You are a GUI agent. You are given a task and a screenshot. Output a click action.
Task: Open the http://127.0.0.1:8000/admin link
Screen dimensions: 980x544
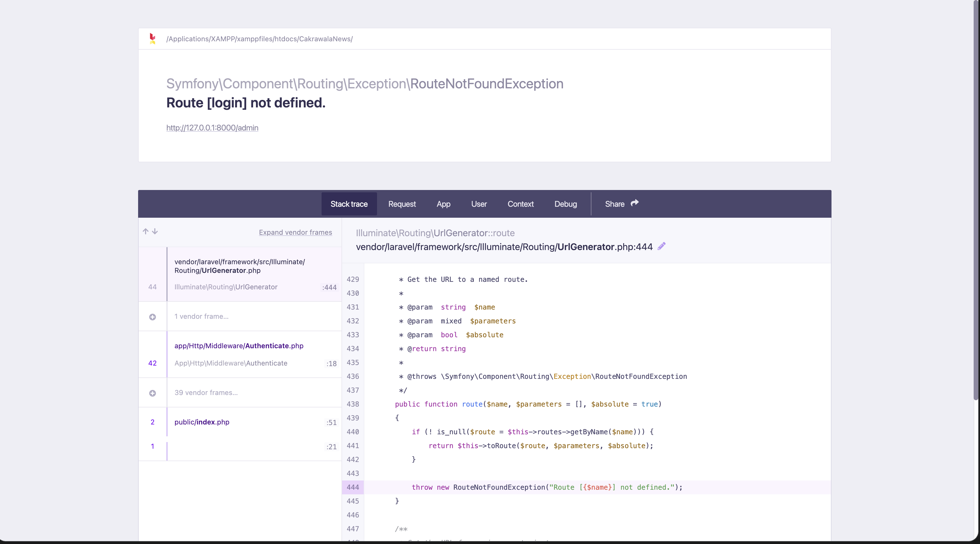212,128
